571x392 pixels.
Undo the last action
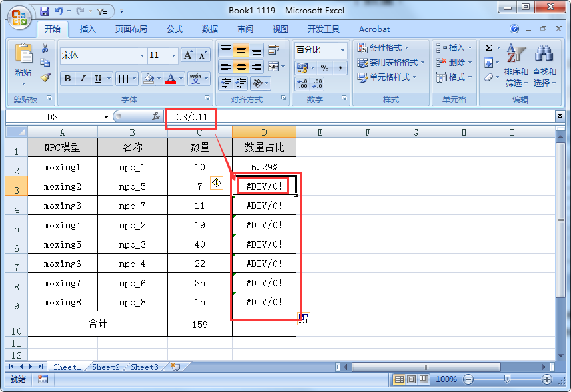tap(59, 11)
